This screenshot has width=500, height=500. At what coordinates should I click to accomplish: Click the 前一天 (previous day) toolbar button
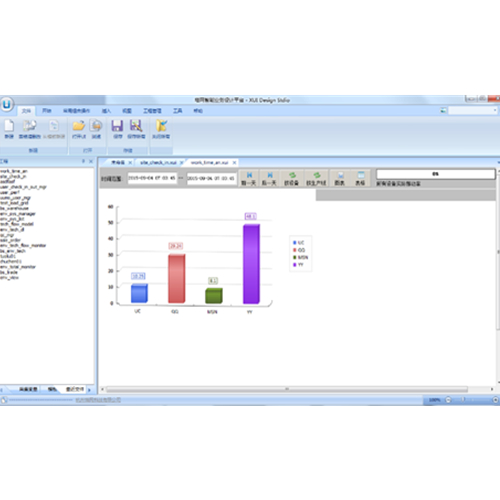point(249,179)
